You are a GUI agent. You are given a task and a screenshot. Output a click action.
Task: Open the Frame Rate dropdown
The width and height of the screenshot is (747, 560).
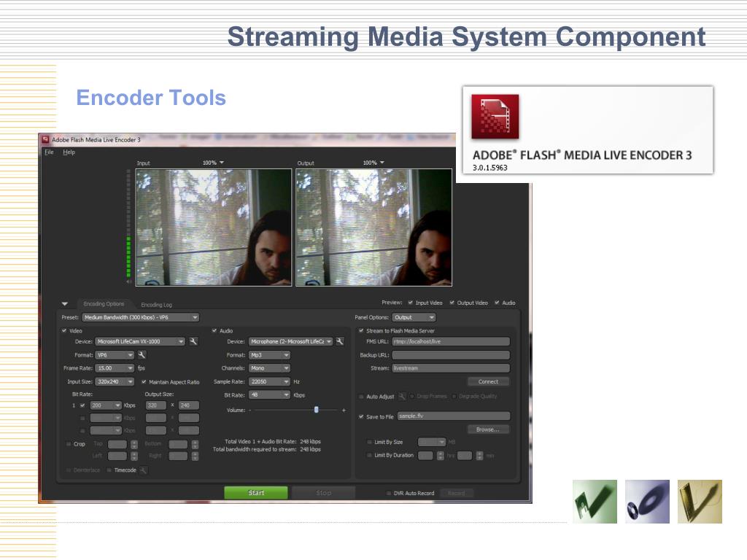tap(115, 368)
